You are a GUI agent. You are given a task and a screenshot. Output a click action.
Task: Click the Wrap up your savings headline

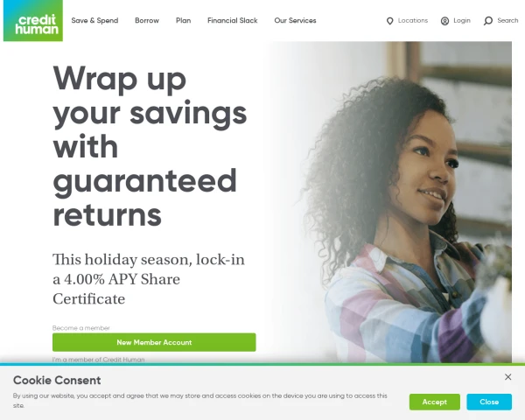tap(150, 146)
